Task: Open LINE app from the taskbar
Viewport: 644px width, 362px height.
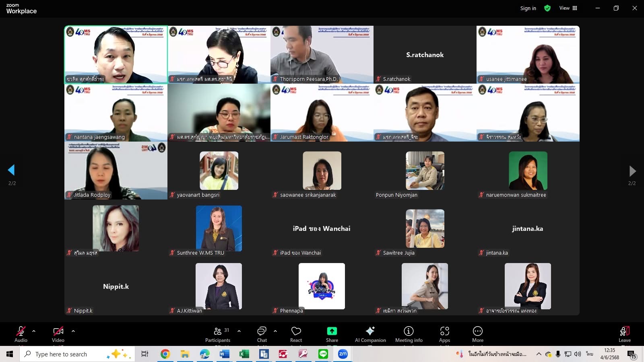Action: pyautogui.click(x=323, y=354)
